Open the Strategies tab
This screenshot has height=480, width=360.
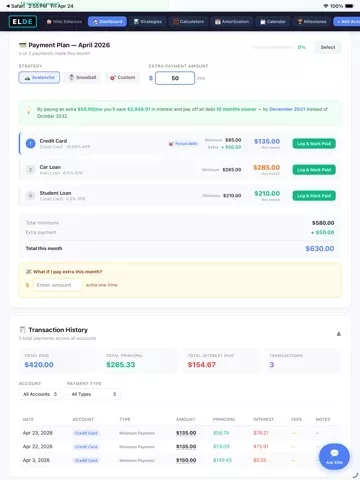148,22
